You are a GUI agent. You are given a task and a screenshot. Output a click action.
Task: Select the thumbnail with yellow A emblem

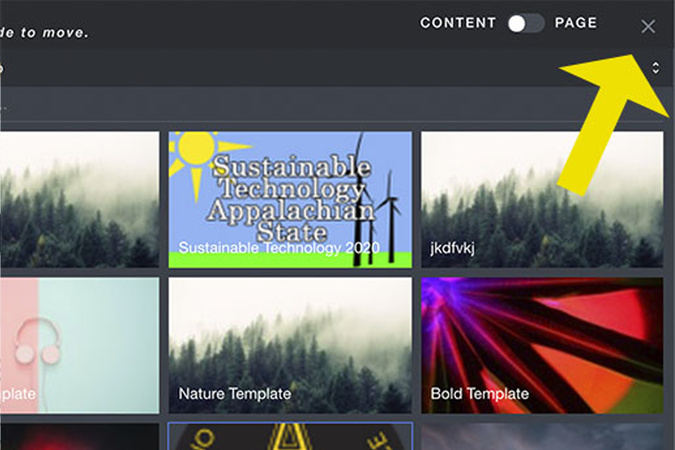pos(290,436)
